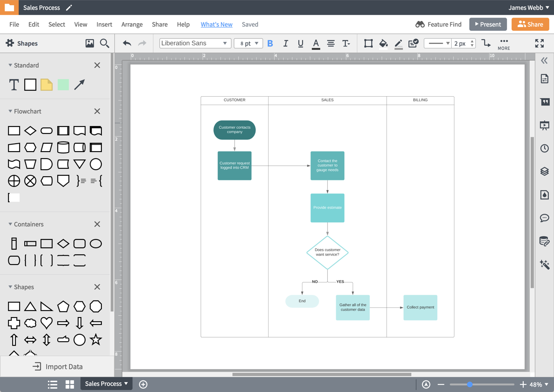Open the Liberation Sans font dropdown
Viewport: 554px width, 392px height.
coord(195,43)
